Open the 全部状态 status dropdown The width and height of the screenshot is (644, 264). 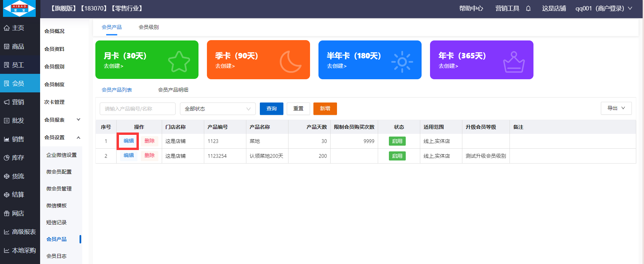218,109
